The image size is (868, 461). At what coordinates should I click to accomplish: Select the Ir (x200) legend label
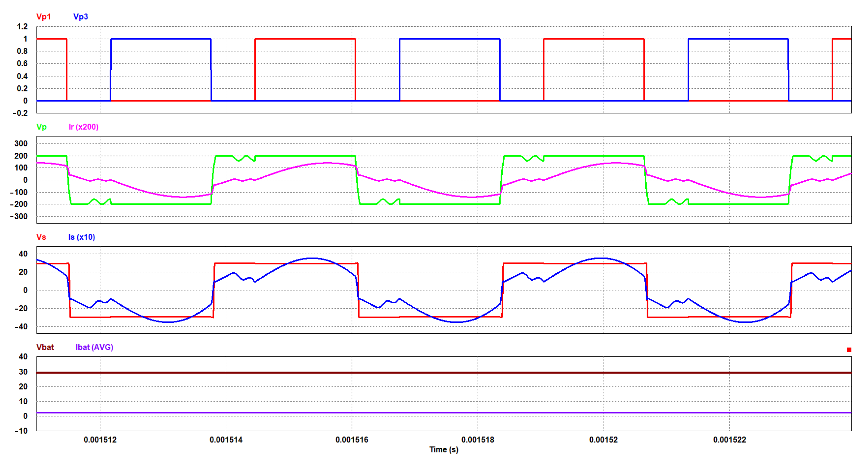[83, 127]
